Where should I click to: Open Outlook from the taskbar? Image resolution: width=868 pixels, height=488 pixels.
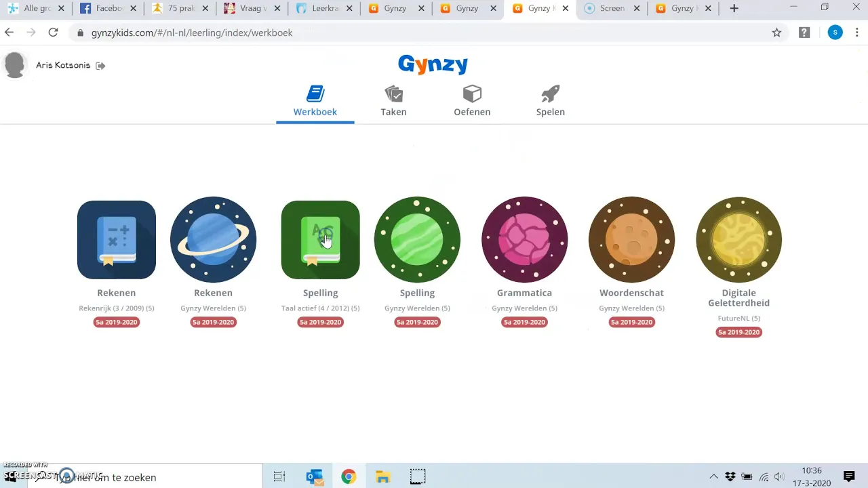pos(314,476)
